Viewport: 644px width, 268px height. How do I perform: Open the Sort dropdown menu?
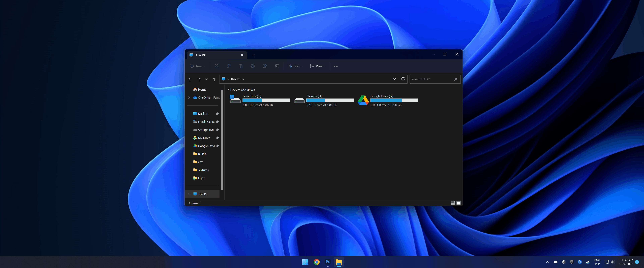pos(295,66)
